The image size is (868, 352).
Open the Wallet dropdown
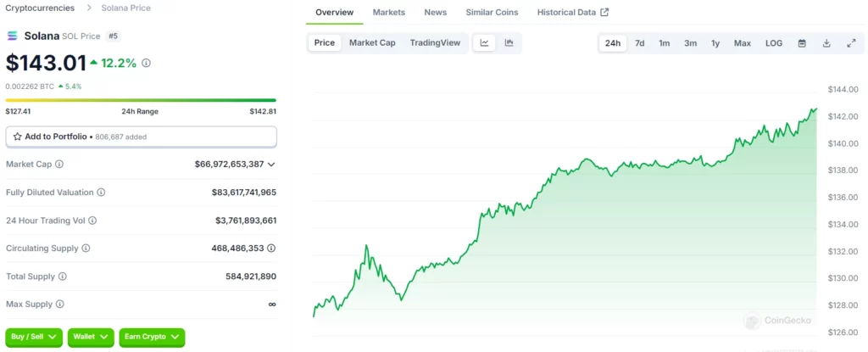point(91,337)
